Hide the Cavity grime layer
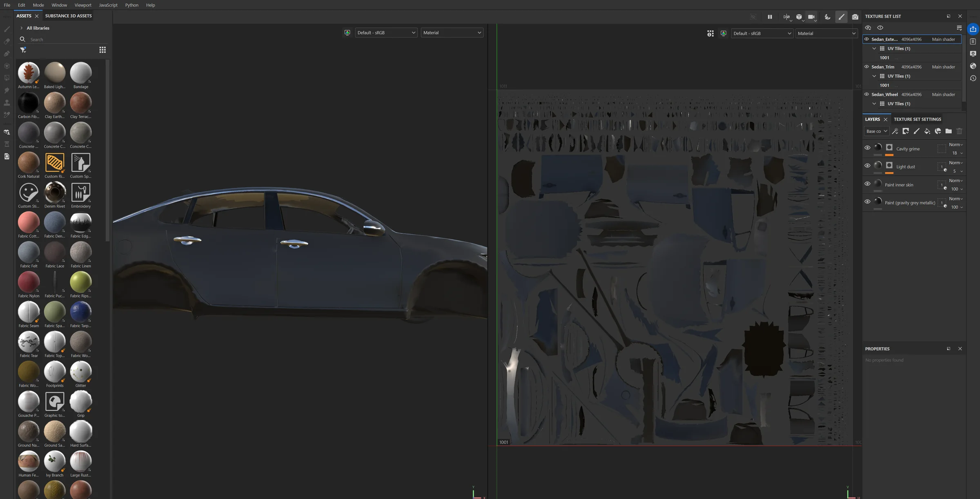 click(867, 148)
